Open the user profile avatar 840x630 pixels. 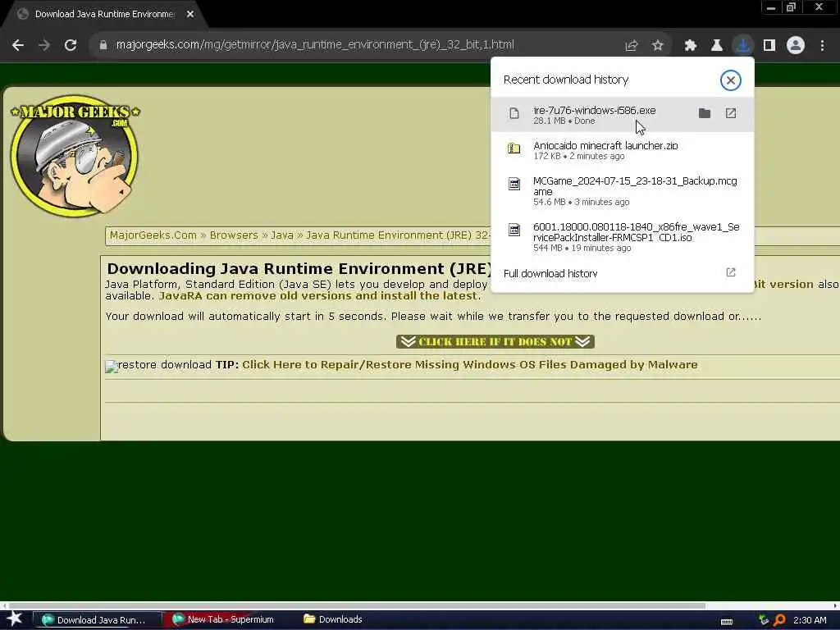click(x=796, y=46)
